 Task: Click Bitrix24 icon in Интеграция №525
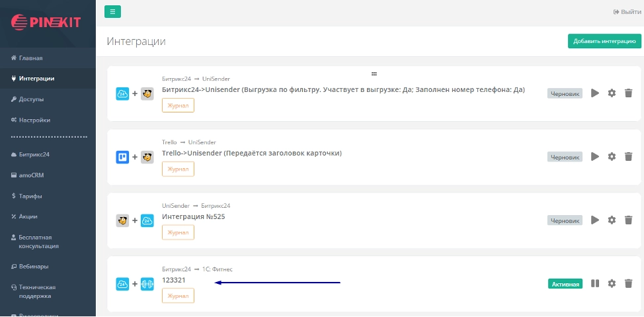coord(147,220)
